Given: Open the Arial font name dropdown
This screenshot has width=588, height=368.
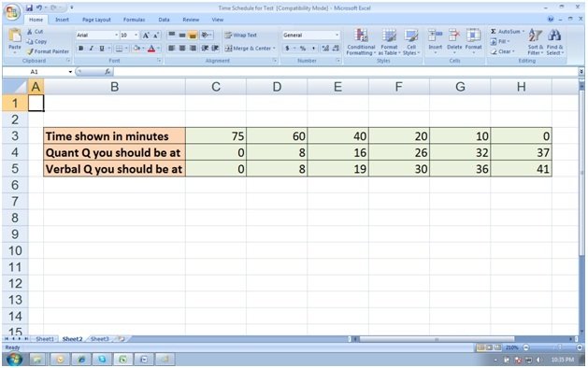Looking at the screenshot, I should 116,35.
